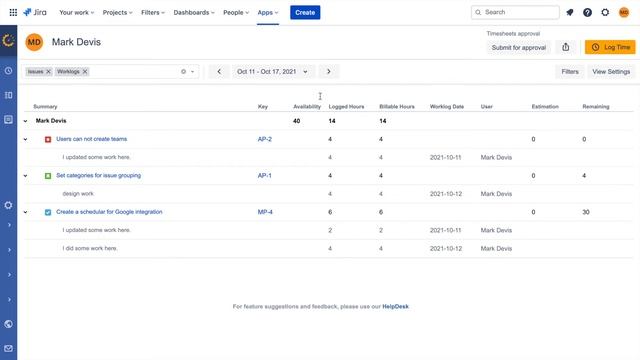Click the Logged Hours column header

(346, 107)
